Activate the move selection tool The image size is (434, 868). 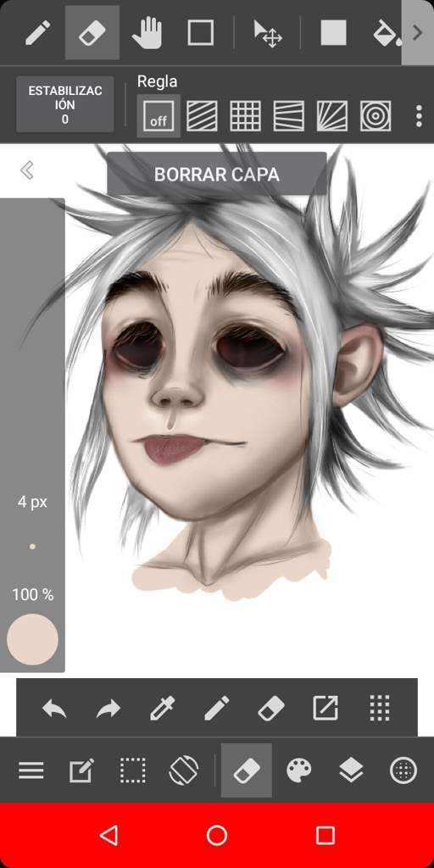click(x=267, y=33)
